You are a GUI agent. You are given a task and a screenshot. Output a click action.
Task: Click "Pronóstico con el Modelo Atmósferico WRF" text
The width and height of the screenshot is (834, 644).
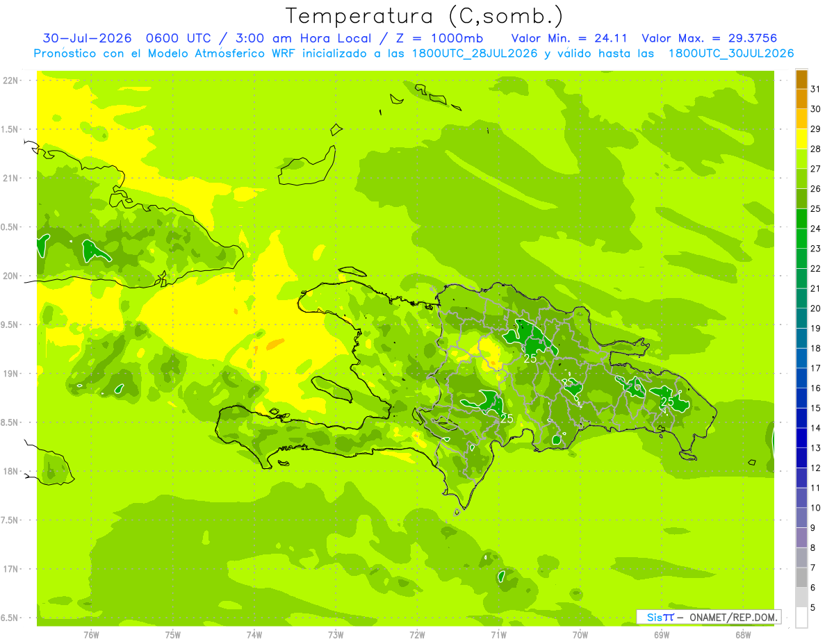166,53
